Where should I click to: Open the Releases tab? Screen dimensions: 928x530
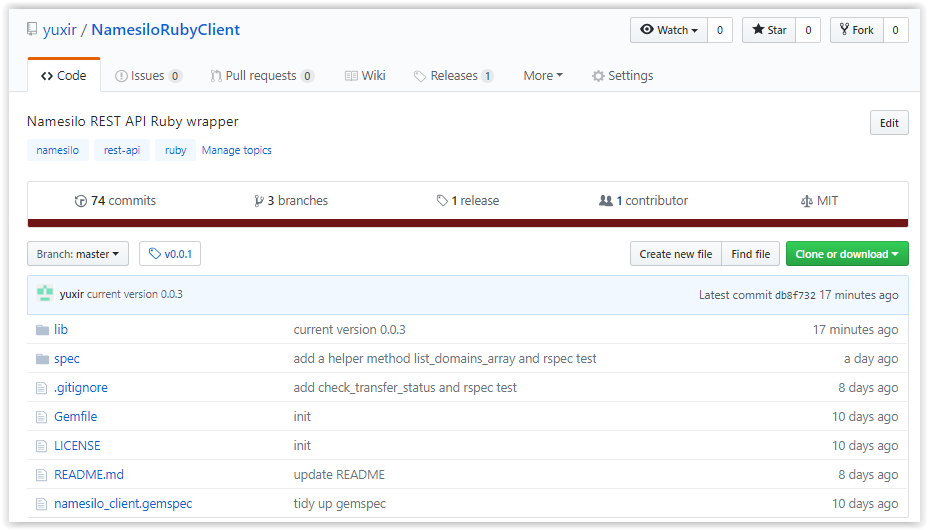click(453, 76)
